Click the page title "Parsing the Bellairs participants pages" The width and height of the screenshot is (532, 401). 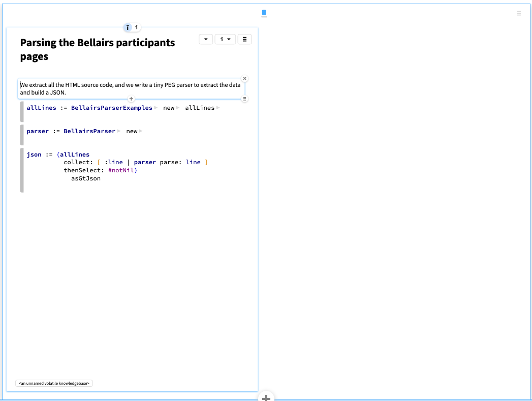click(x=98, y=49)
